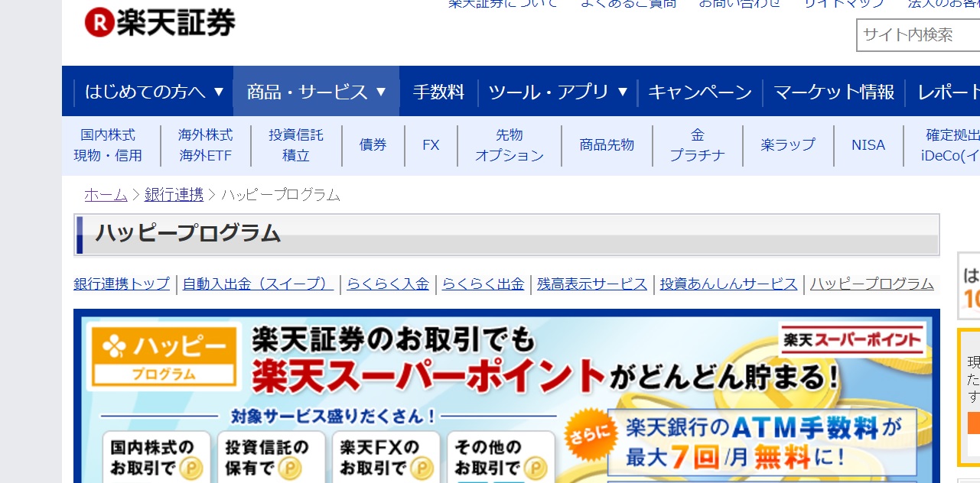Open サイトマップ top link
Image resolution: width=980 pixels, height=483 pixels.
pos(845,4)
